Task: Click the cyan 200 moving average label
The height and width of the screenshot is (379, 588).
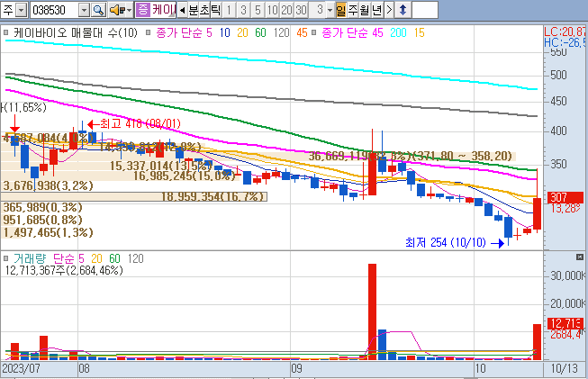Action: (x=398, y=33)
